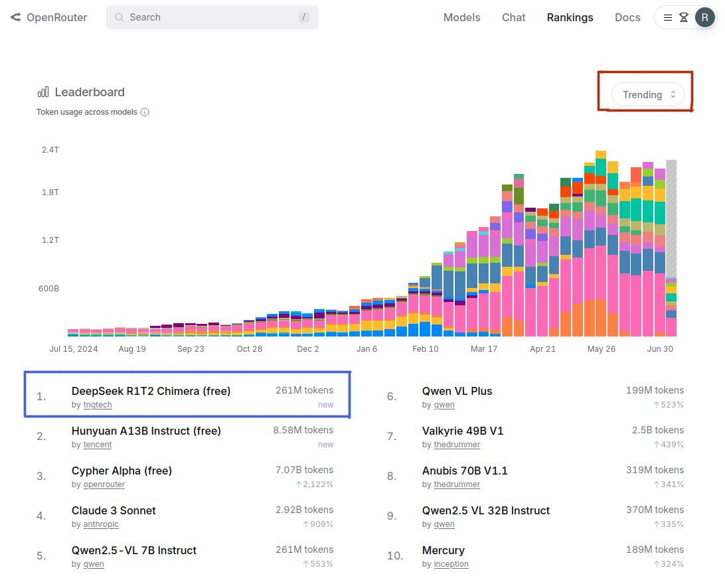Open the Docs page
725x588 pixels.
(627, 17)
